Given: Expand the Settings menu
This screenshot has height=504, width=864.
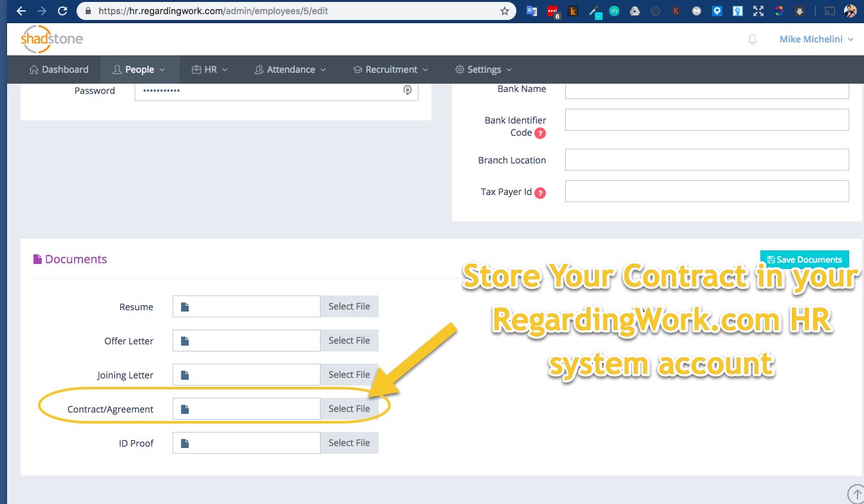Looking at the screenshot, I should (x=484, y=70).
